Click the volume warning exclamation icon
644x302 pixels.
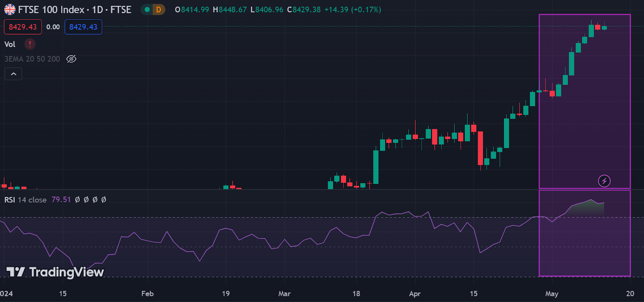tap(30, 44)
